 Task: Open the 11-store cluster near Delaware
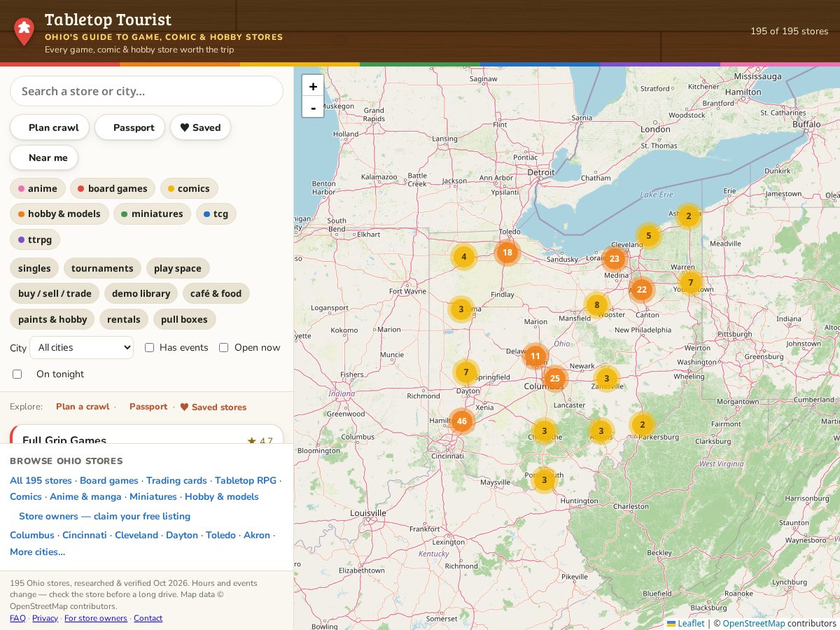(x=535, y=356)
